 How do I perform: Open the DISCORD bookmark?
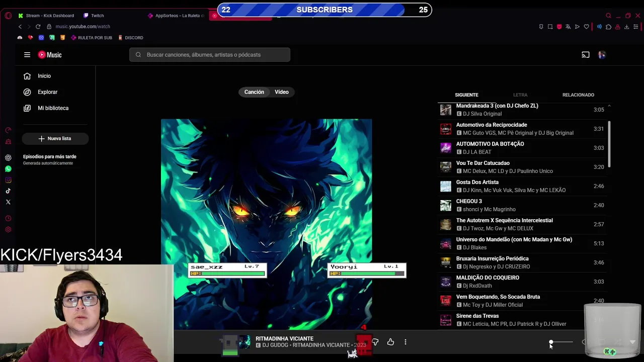tap(130, 38)
